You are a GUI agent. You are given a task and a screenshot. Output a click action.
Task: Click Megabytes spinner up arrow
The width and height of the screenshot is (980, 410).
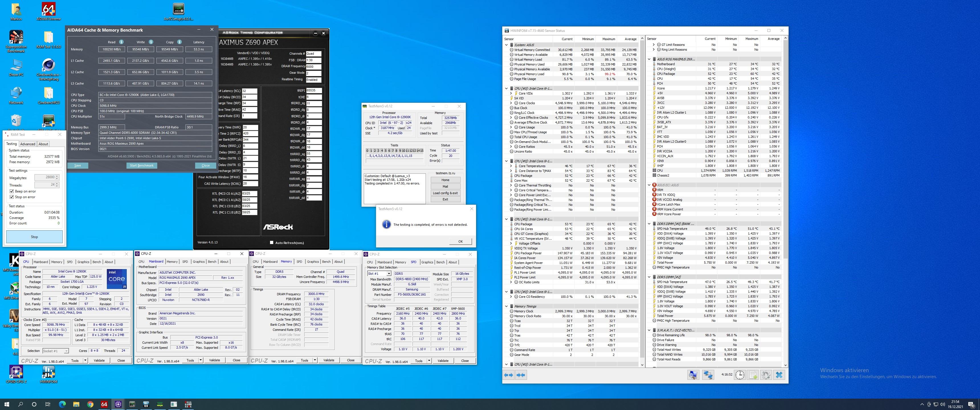(x=57, y=176)
